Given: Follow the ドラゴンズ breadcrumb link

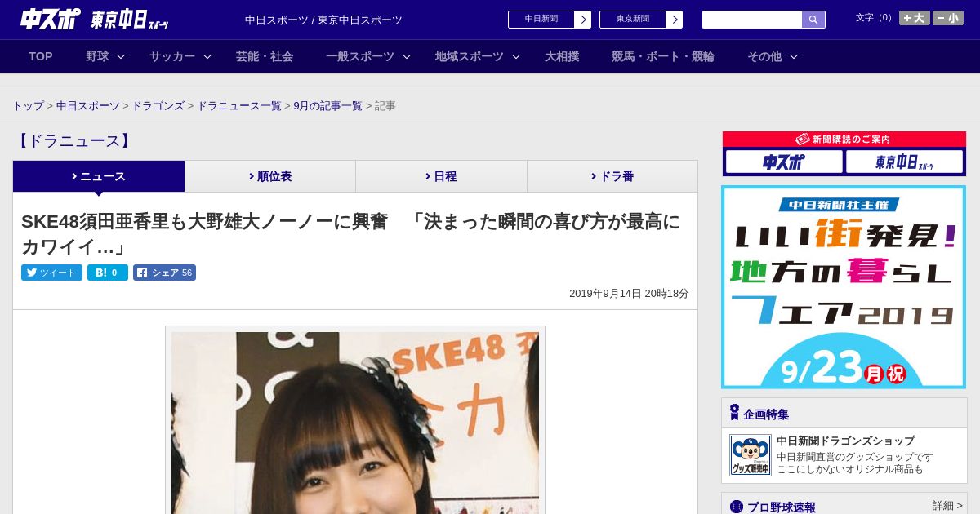Looking at the screenshot, I should click(x=158, y=106).
